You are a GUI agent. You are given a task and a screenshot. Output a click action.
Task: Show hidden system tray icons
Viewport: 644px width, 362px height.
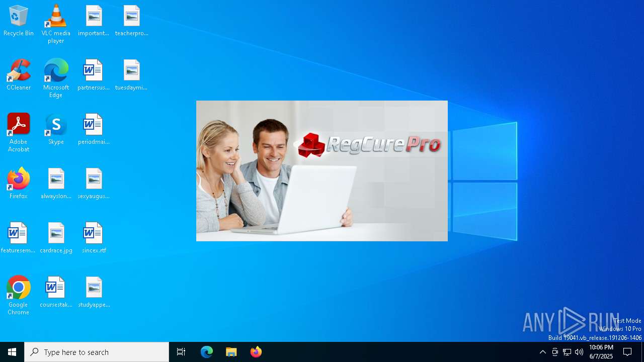(x=543, y=352)
